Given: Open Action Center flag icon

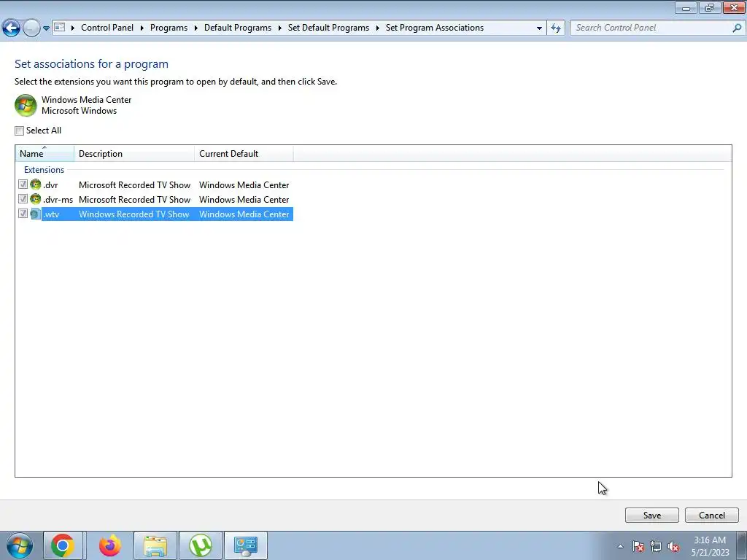Looking at the screenshot, I should (638, 546).
